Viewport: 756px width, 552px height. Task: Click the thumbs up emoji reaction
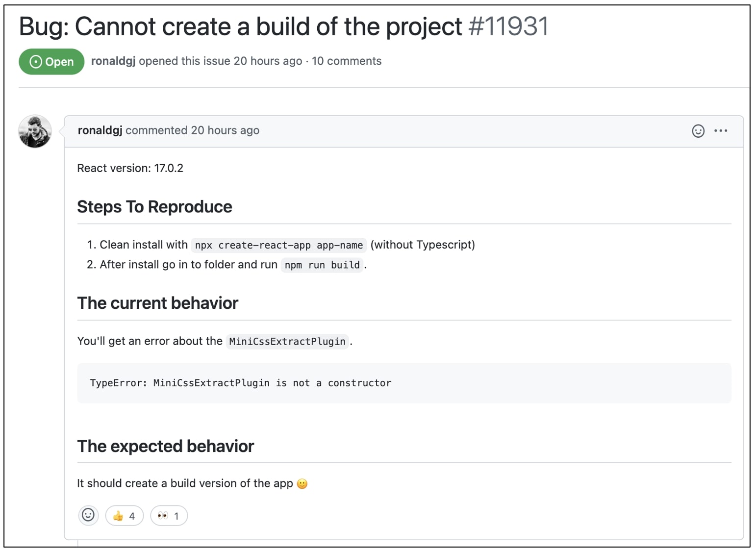(x=118, y=515)
